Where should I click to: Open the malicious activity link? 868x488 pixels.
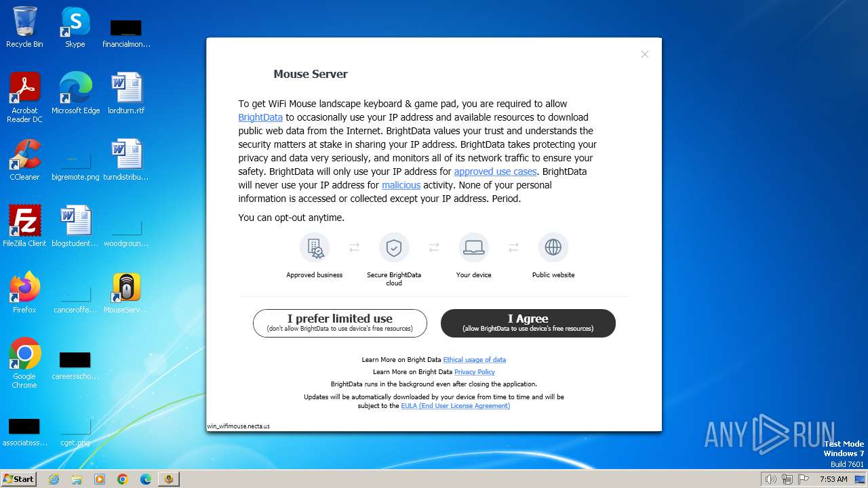401,185
